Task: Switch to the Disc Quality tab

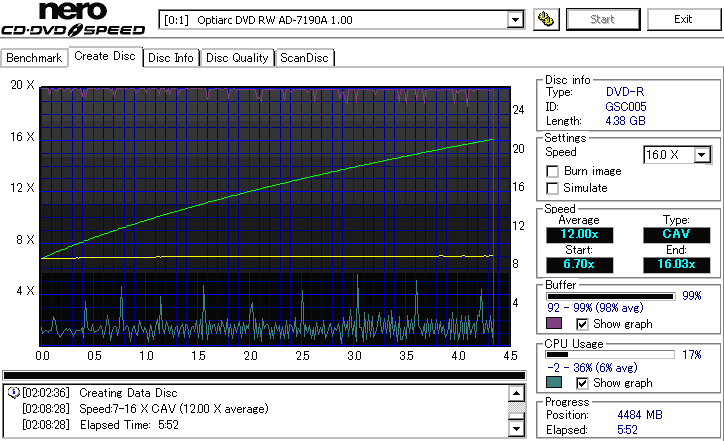Action: pos(237,58)
